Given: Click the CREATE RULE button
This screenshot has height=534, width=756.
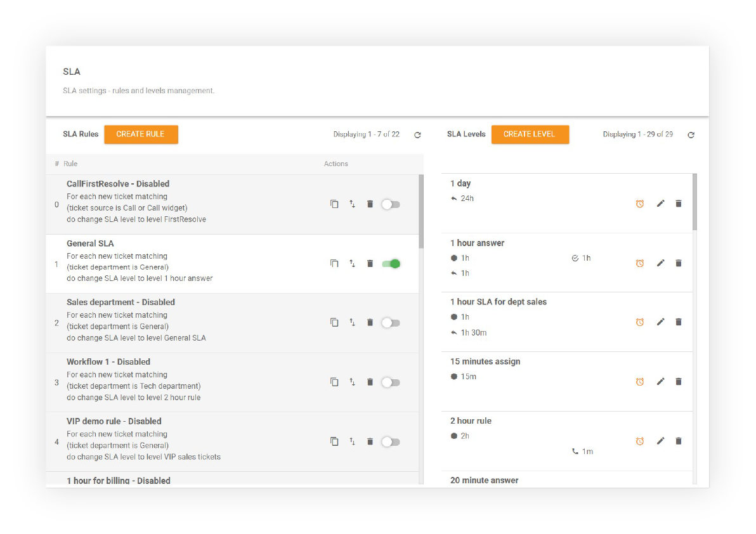Looking at the screenshot, I should click(141, 134).
